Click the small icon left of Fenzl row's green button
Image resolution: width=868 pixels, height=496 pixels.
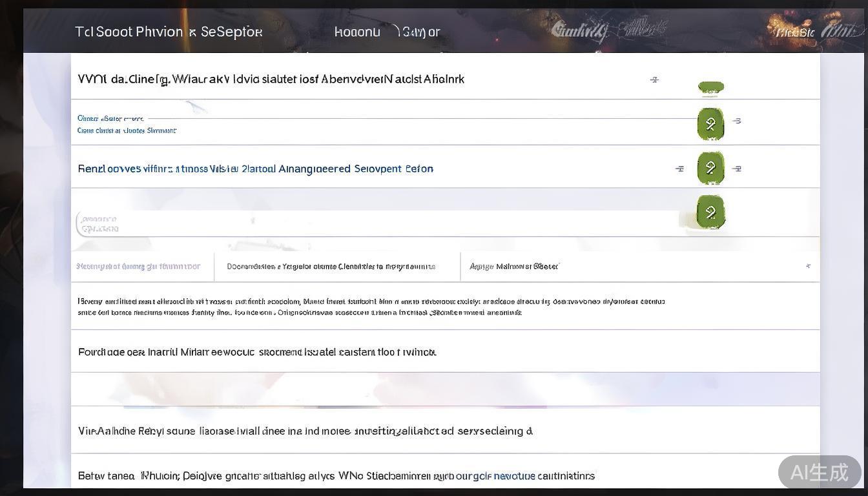679,169
